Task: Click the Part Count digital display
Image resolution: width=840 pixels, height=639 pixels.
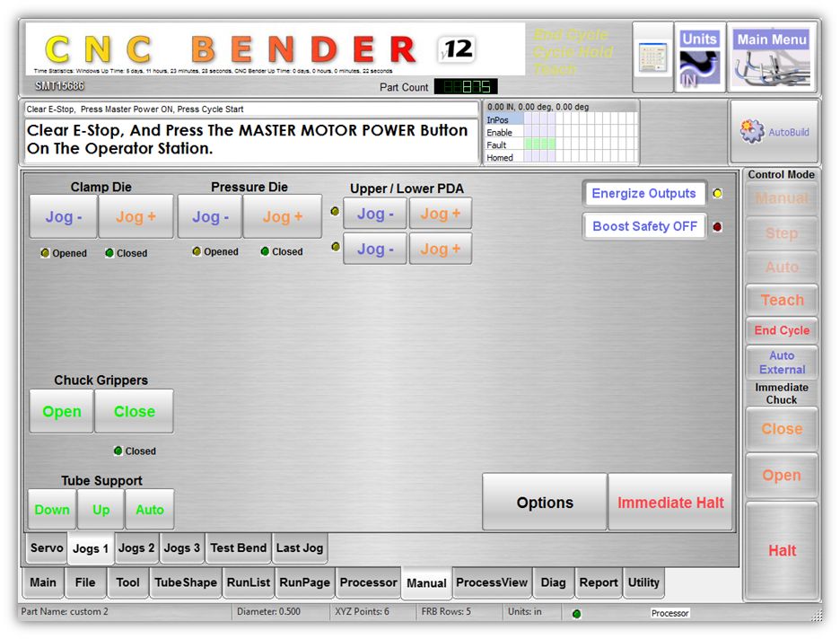Action: [x=466, y=87]
